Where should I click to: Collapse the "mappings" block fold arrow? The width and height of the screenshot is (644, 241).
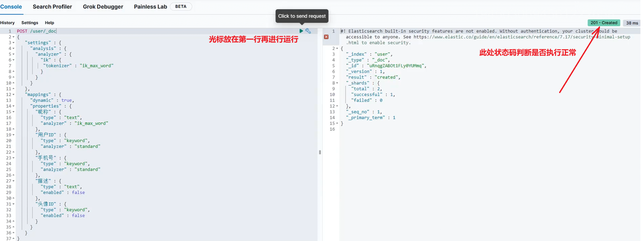(x=13, y=95)
